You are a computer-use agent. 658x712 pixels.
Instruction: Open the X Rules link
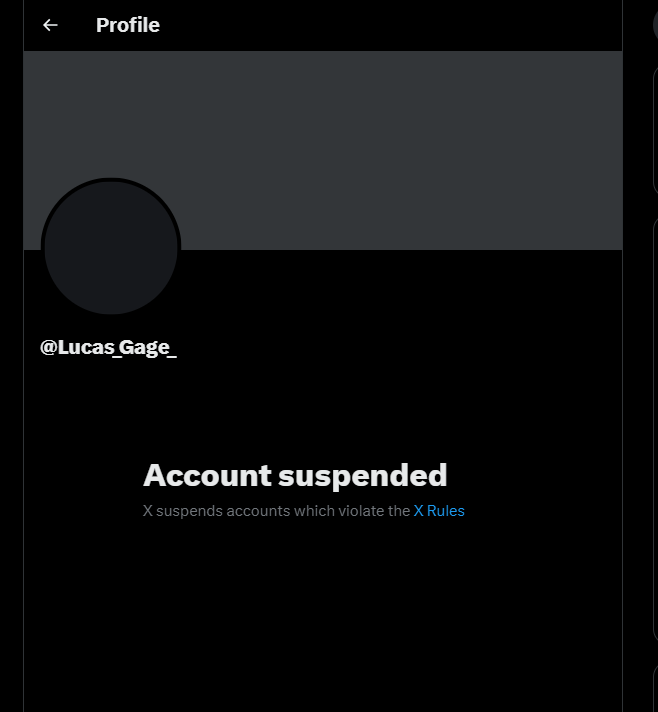coord(439,511)
